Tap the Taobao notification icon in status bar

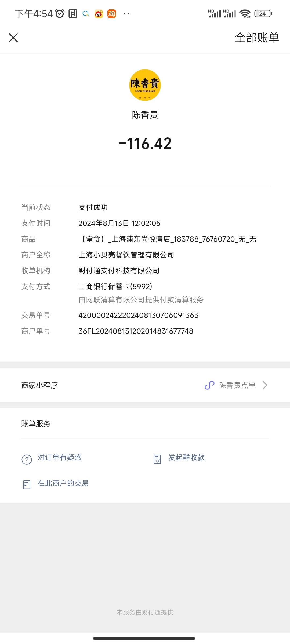pos(112,14)
